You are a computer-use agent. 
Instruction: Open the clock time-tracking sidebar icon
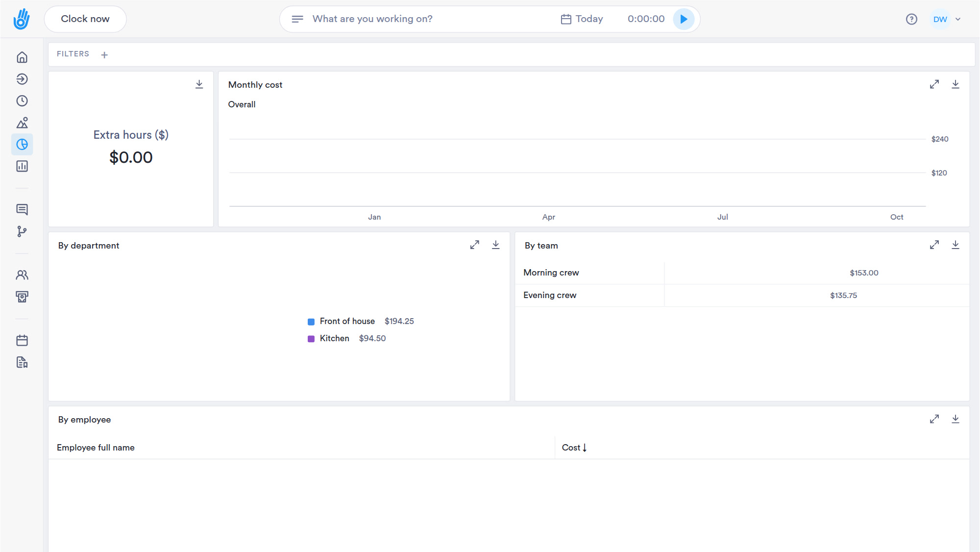(x=22, y=101)
